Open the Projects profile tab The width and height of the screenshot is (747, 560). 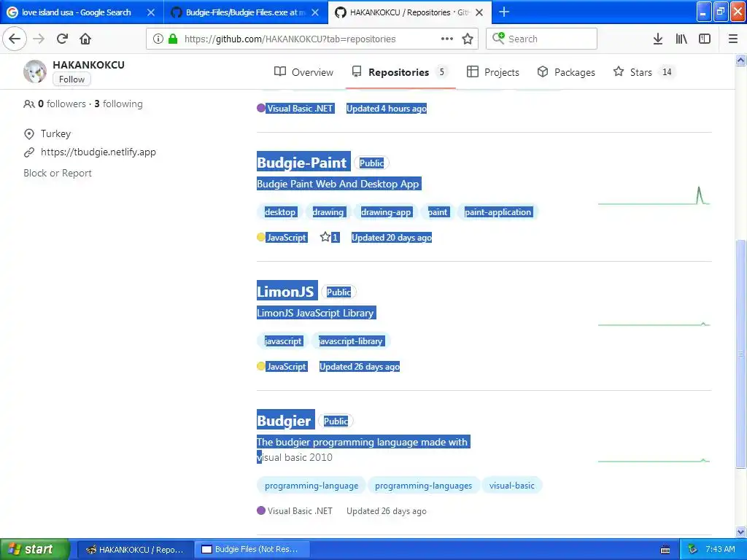point(492,72)
